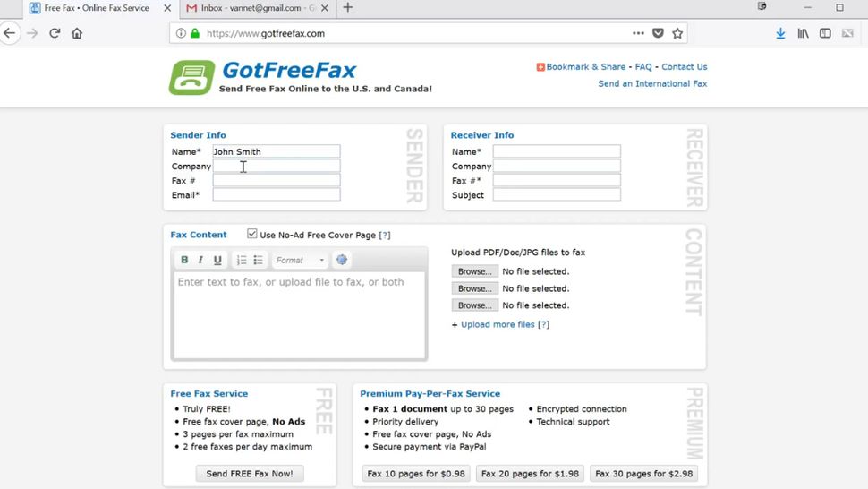Open site information icon in address bar
The width and height of the screenshot is (868, 489).
181,33
